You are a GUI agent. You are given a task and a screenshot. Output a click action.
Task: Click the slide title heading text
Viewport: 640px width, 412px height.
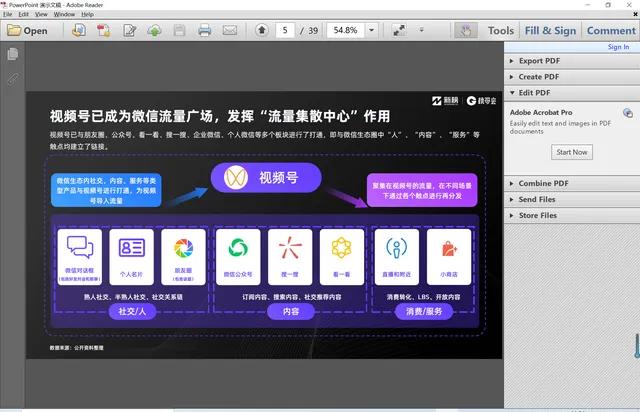[x=220, y=116]
